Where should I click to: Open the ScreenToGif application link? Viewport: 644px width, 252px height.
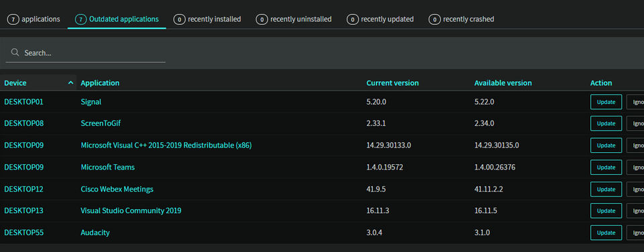pyautogui.click(x=101, y=123)
